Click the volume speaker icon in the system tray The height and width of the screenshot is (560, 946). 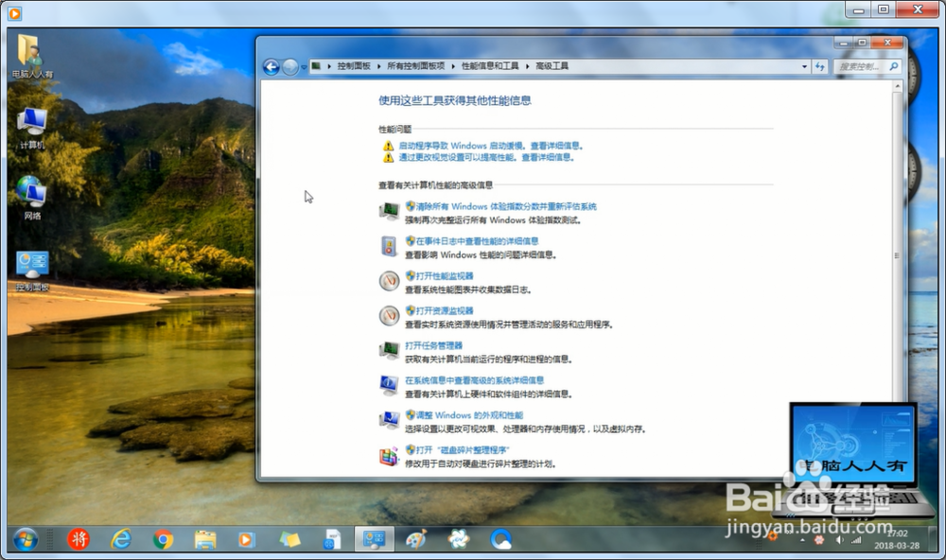coord(839,539)
